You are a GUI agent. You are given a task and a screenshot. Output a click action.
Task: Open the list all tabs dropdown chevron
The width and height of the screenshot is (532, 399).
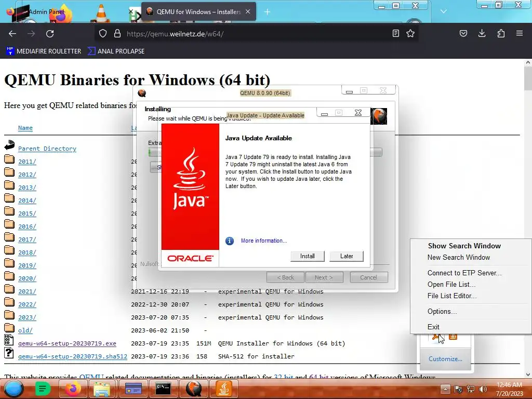(443, 11)
